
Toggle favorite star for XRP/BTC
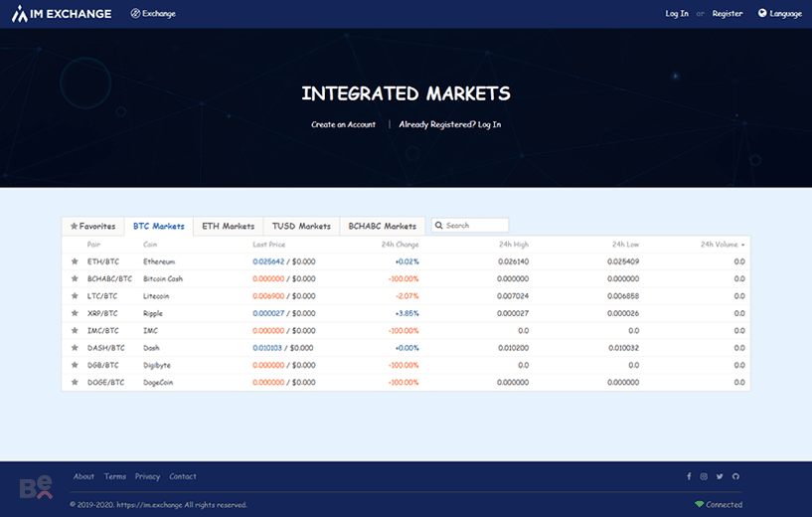[75, 313]
